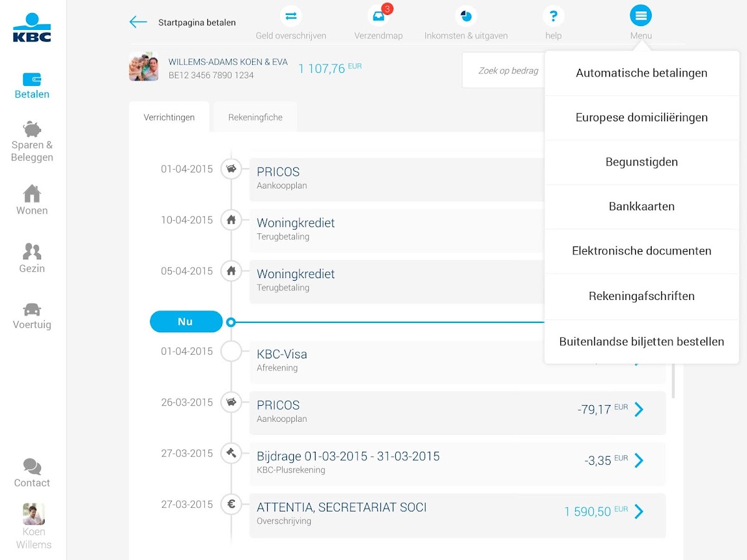747x560 pixels.
Task: Click euro icon for ATTENTIA entry
Action: (x=232, y=504)
